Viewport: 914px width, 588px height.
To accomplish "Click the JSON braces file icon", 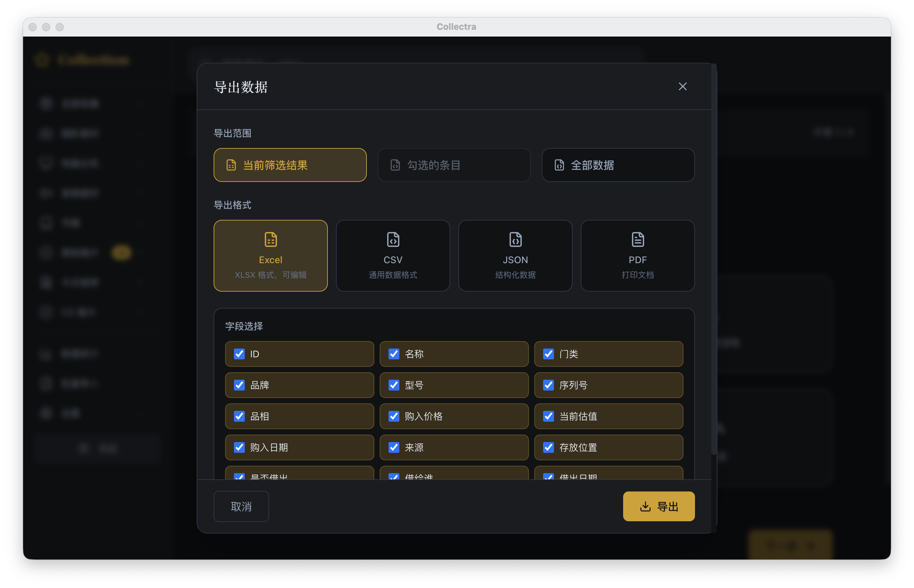I will (x=515, y=239).
